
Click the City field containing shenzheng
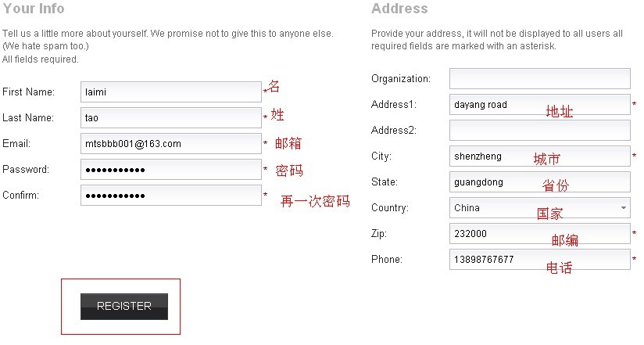[540, 156]
